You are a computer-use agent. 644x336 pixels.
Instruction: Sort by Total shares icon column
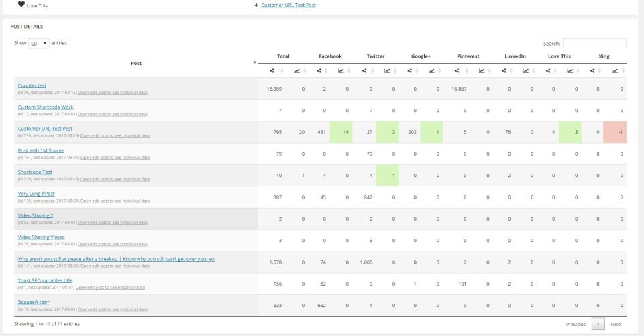coord(272,70)
